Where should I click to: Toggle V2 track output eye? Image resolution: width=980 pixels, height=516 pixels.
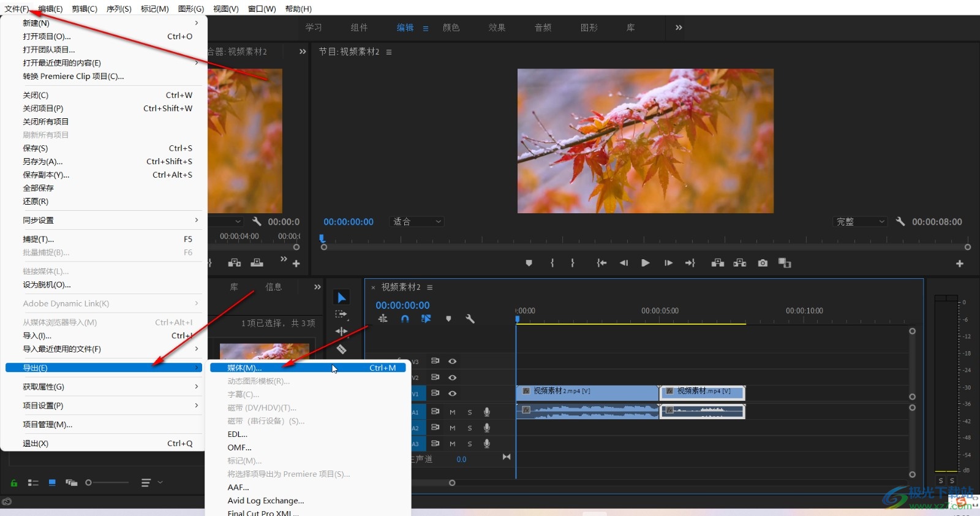[453, 377]
